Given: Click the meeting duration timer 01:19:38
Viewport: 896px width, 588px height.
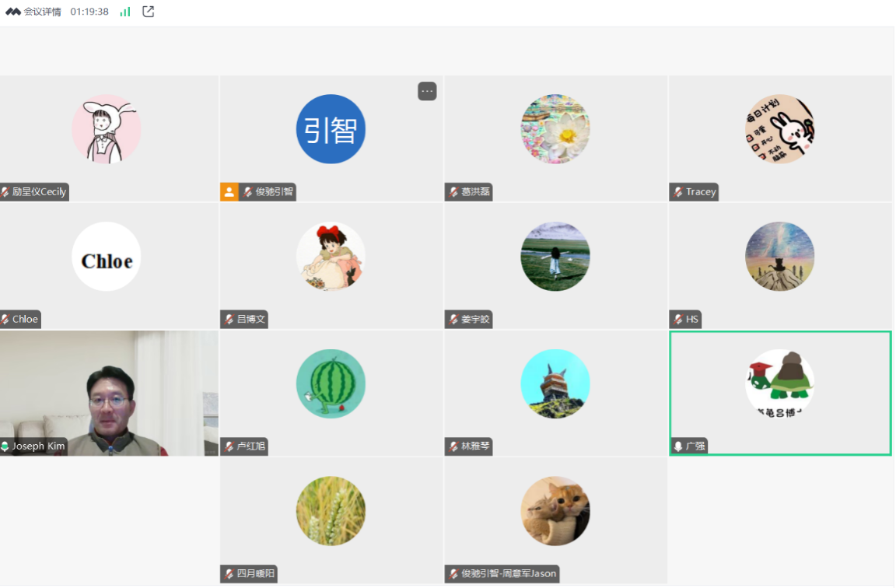Looking at the screenshot, I should (89, 12).
